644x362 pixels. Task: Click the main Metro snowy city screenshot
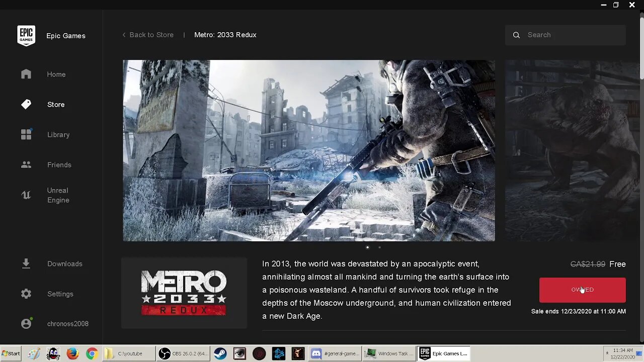click(x=309, y=150)
